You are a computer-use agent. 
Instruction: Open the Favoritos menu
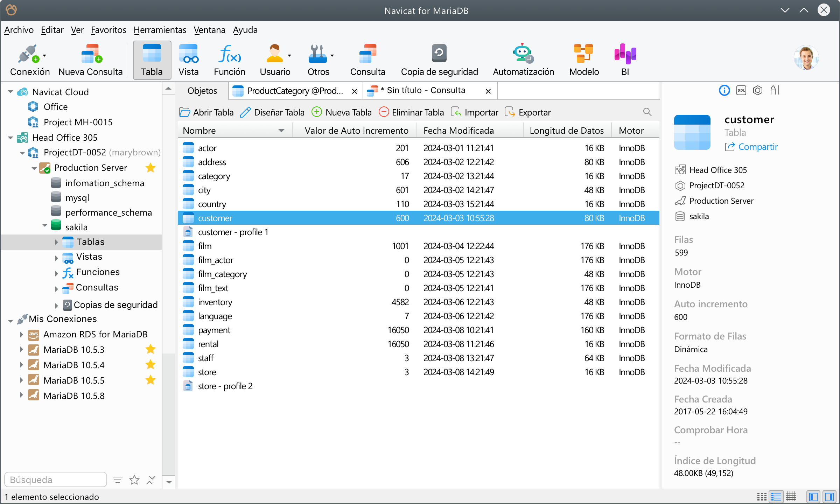click(108, 30)
